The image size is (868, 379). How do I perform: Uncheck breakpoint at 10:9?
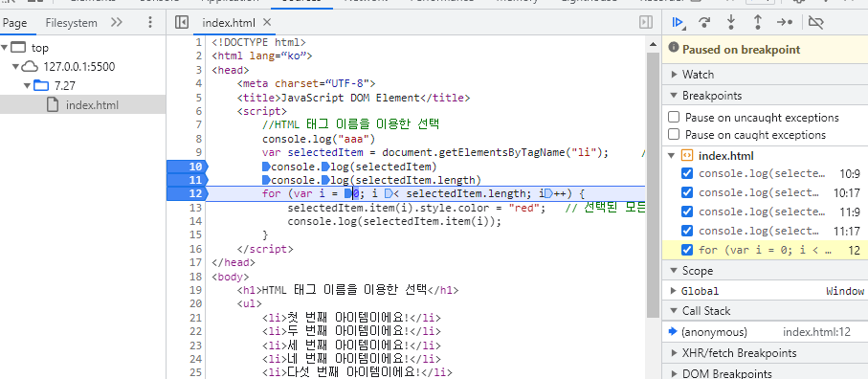(x=687, y=174)
